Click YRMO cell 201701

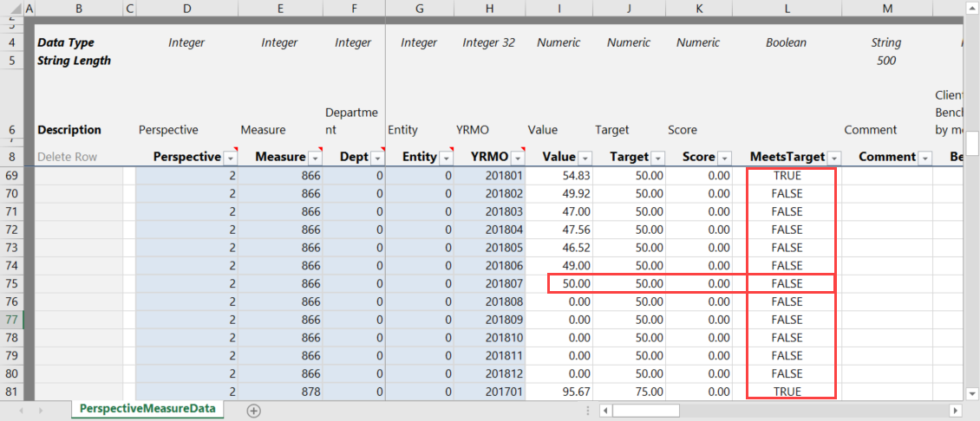click(x=490, y=392)
